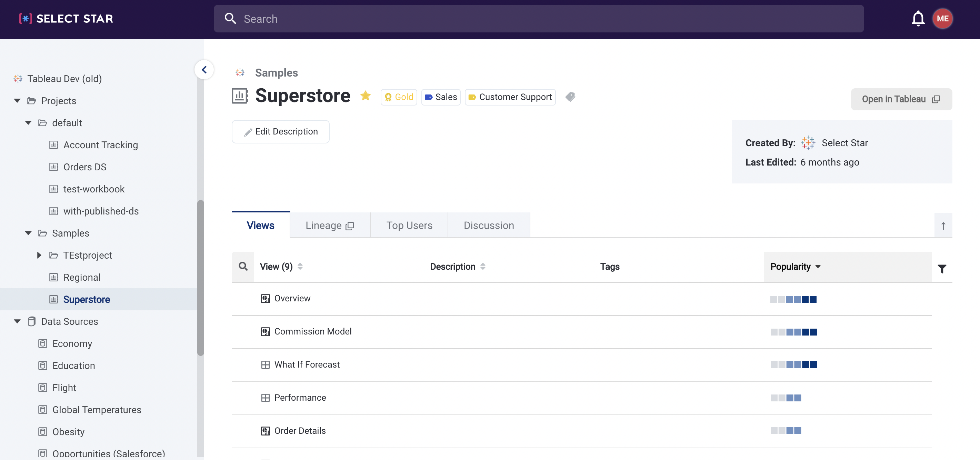The width and height of the screenshot is (980, 460).
Task: Click the filter funnel icon
Action: pos(942,269)
